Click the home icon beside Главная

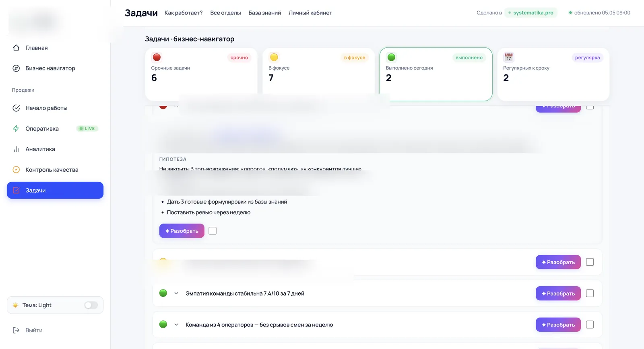click(x=16, y=48)
